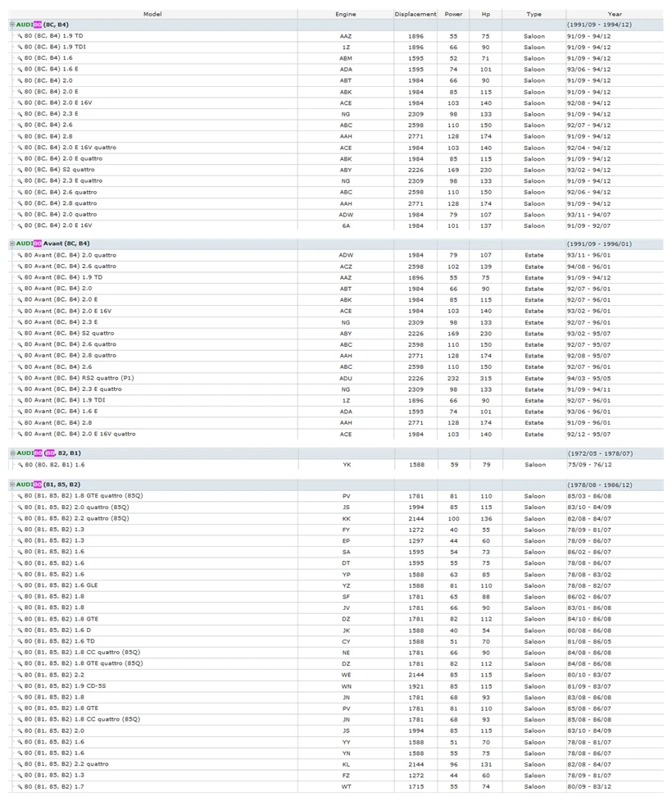Sort by the Model column header
The width and height of the screenshot is (672, 801).
click(152, 14)
